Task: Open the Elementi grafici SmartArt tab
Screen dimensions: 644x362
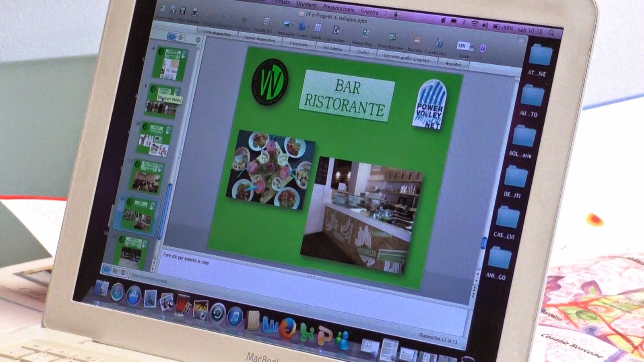Action: click(x=407, y=58)
